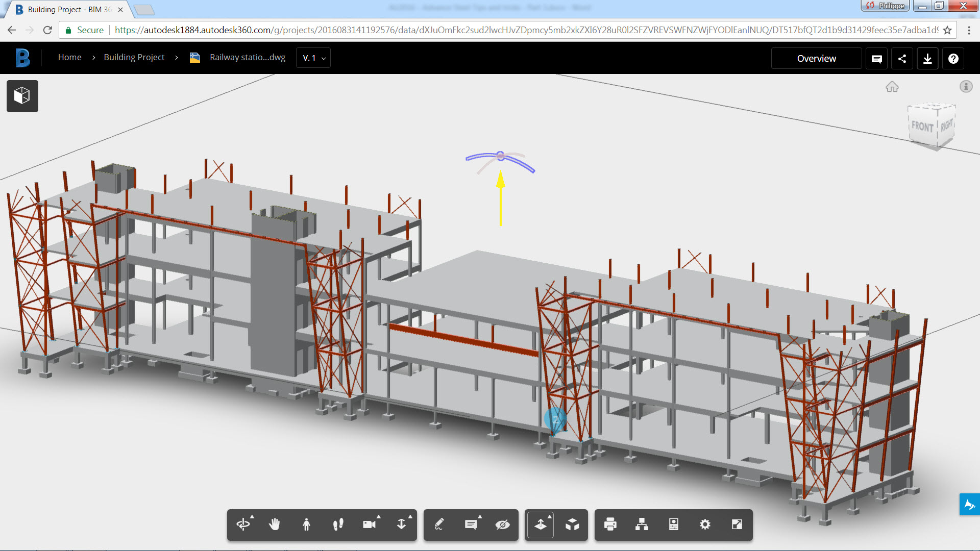Click the footsteps walk-to icon
The width and height of the screenshot is (980, 551).
[338, 524]
